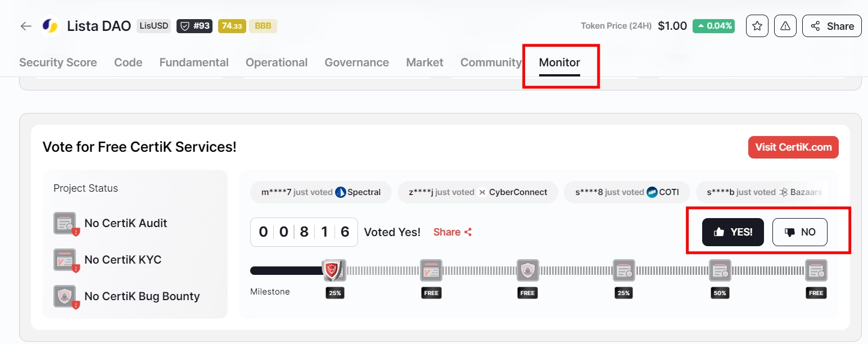The height and width of the screenshot is (344, 868).
Task: Select the Monitor tab
Action: [559, 62]
